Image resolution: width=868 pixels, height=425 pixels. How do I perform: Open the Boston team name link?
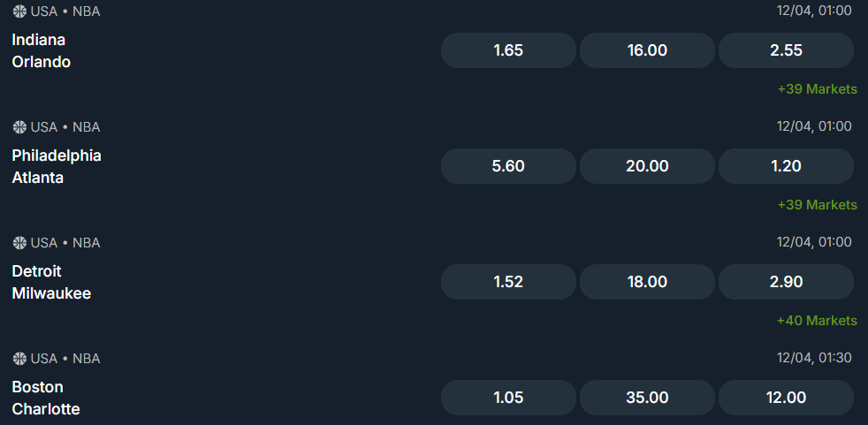pyautogui.click(x=38, y=387)
